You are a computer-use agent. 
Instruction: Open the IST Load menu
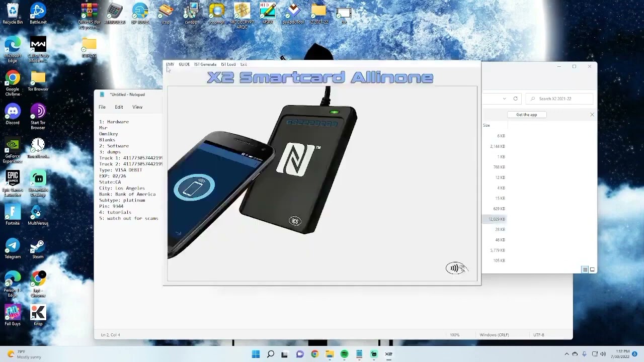228,64
